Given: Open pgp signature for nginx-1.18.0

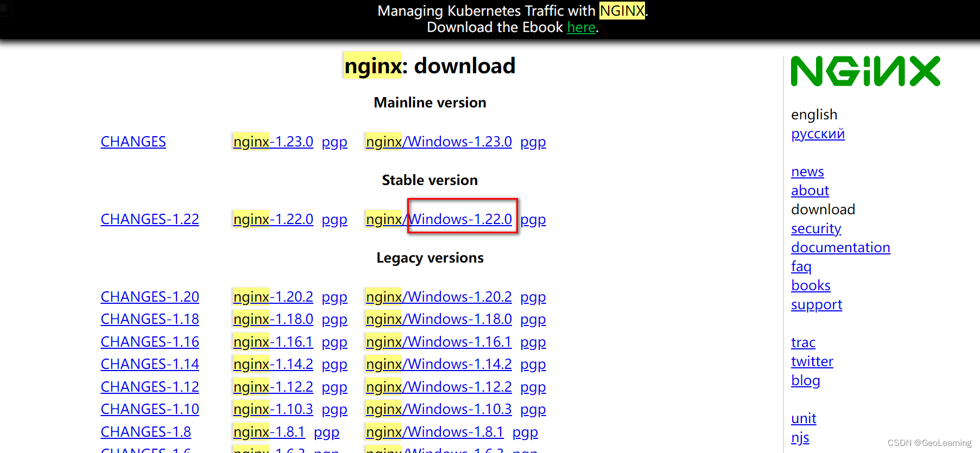Looking at the screenshot, I should click(334, 320).
